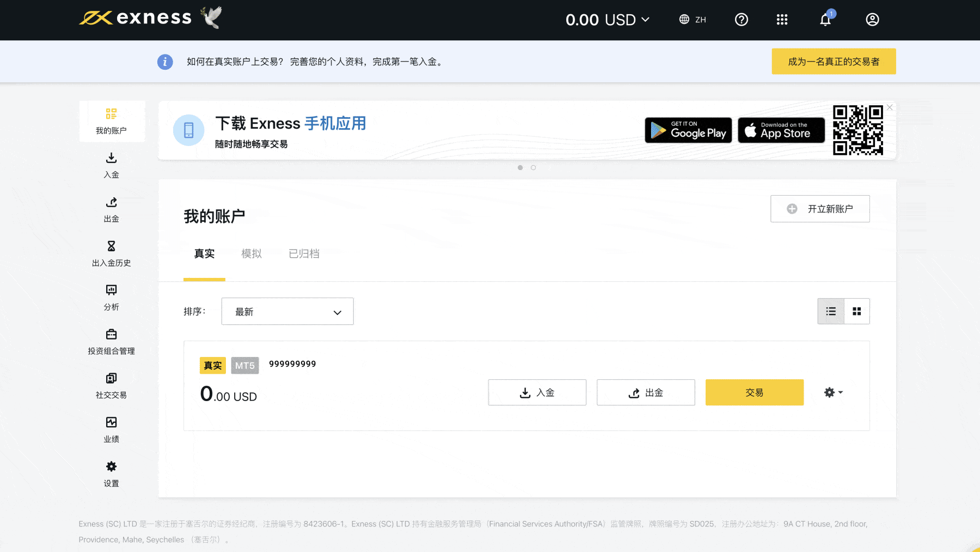Click the account 入金 button
Screen dimensions: 980x552
pos(537,392)
